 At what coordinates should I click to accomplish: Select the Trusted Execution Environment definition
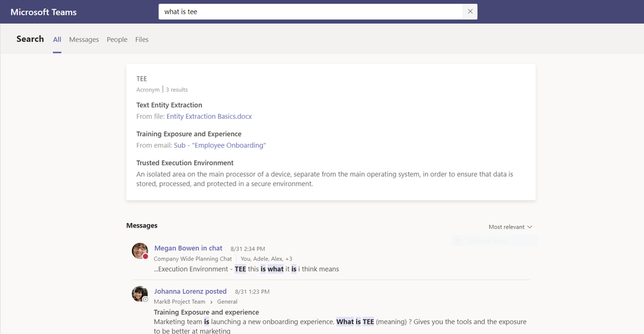[185, 162]
